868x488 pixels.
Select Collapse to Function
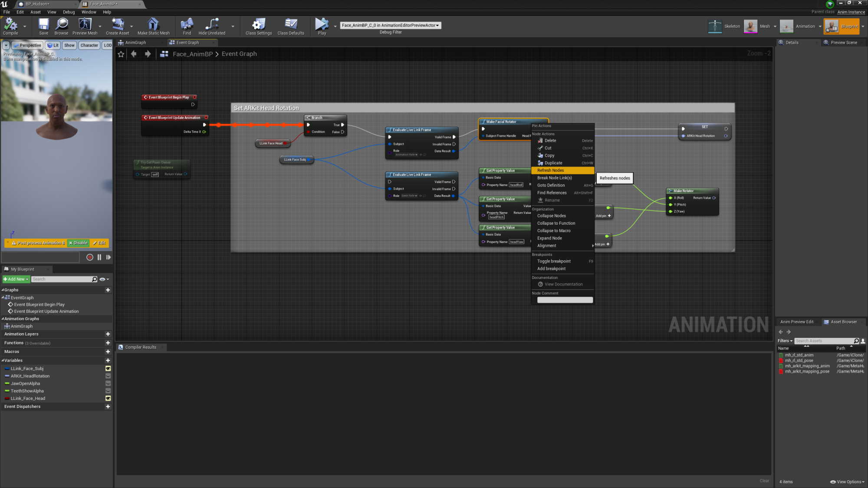tap(562, 223)
